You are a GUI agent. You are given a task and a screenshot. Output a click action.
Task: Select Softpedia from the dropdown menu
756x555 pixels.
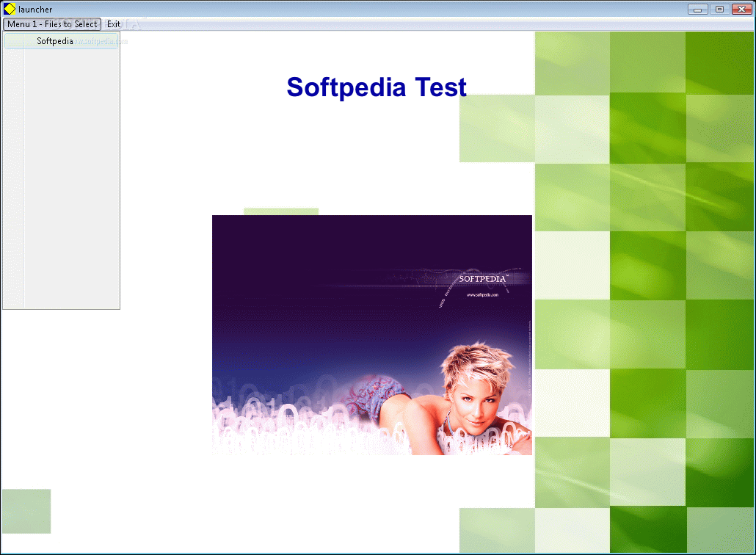[61, 41]
